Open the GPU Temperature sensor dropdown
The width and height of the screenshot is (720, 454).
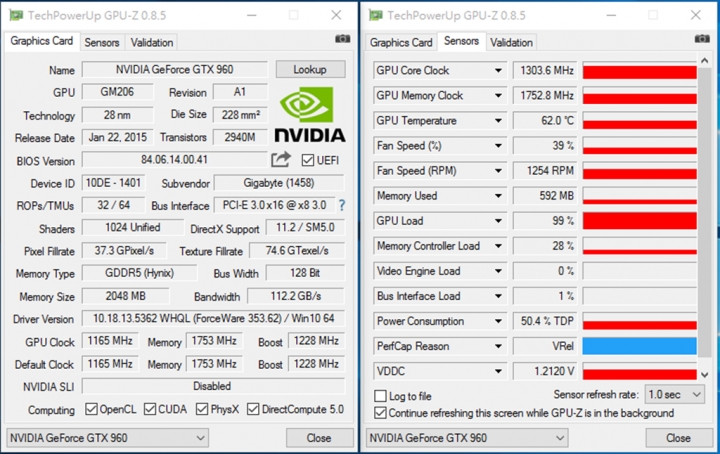coord(498,121)
